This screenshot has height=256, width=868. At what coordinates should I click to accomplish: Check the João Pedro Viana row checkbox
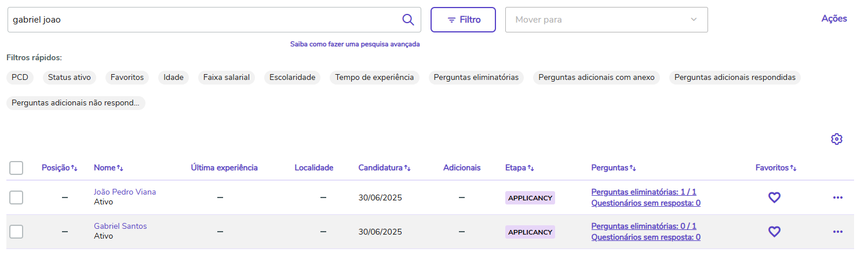point(16,198)
